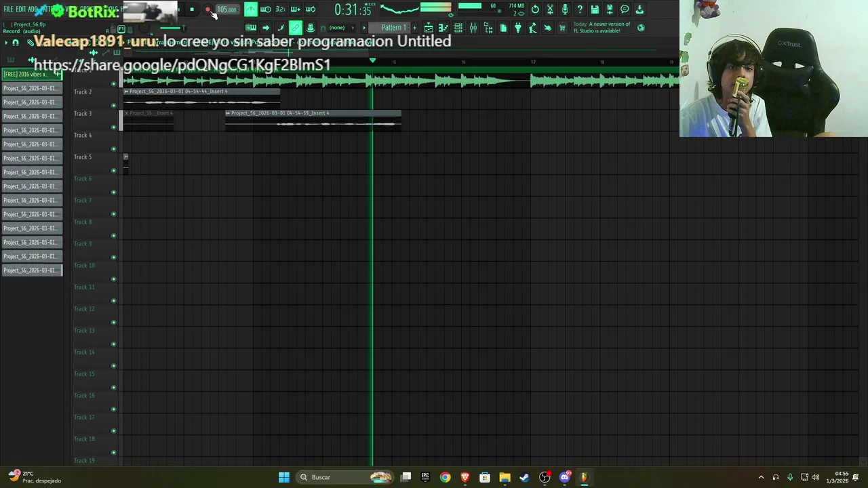Select the last Project_56 clip in the list

pyautogui.click(x=32, y=270)
